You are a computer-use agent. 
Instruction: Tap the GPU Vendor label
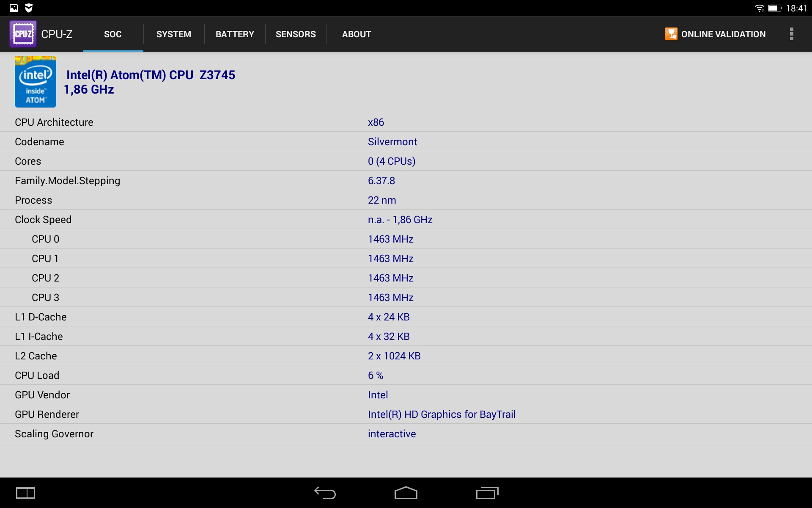pyautogui.click(x=42, y=395)
